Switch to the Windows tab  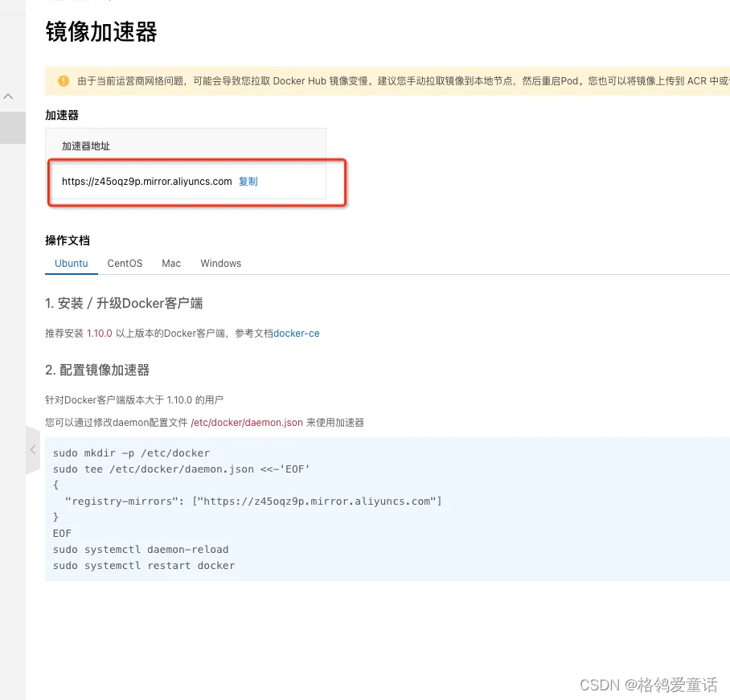pyautogui.click(x=220, y=263)
